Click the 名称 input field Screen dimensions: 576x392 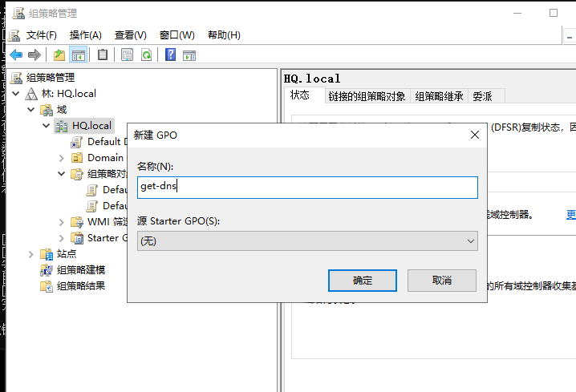[x=307, y=188]
